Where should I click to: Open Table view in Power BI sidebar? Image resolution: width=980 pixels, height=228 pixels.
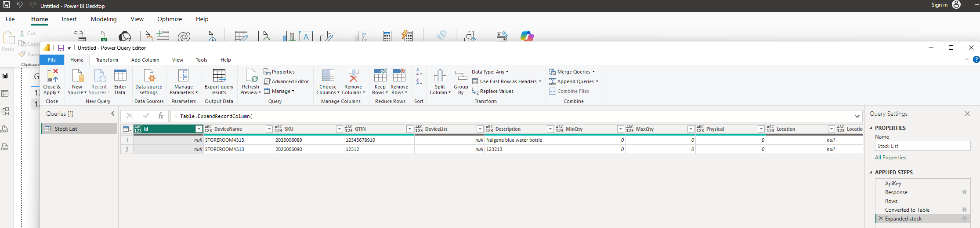pos(5,94)
